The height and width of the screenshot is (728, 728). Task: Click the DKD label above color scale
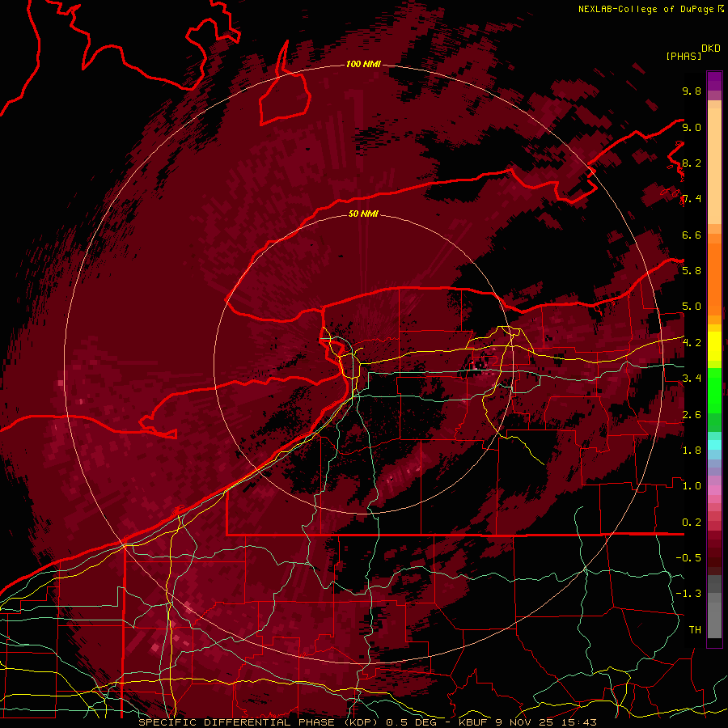tap(711, 49)
